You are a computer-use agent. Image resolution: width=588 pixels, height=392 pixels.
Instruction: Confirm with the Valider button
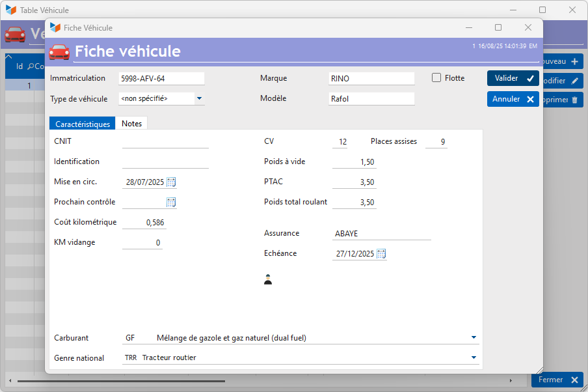(513, 78)
